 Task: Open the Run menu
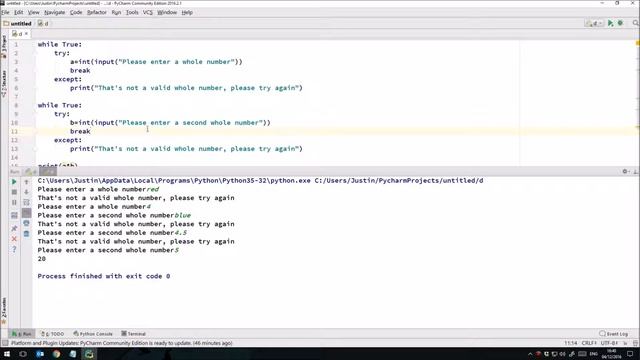pos(116,12)
